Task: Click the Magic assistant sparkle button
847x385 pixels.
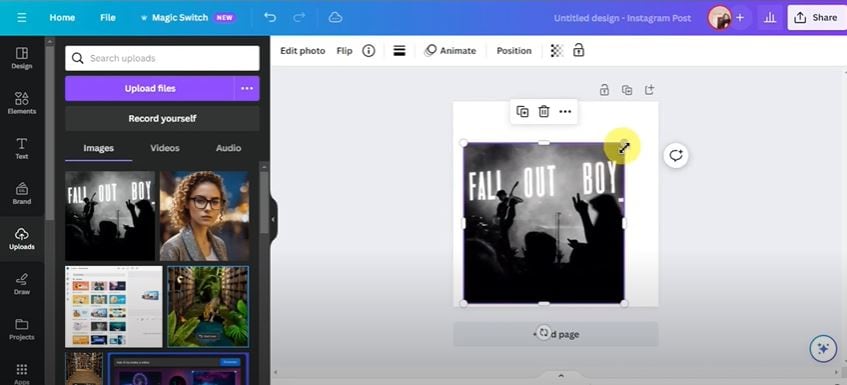Action: 823,349
